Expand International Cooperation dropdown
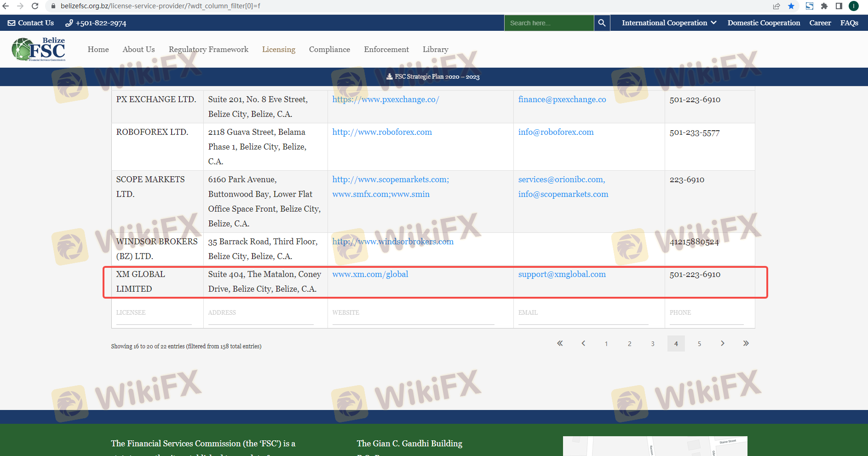Viewport: 868px width, 456px height. [669, 23]
